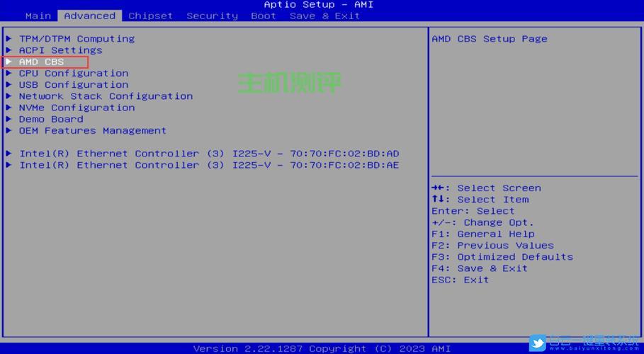Select the Advanced tab
Image resolution: width=644 pixels, height=354 pixels.
point(89,16)
